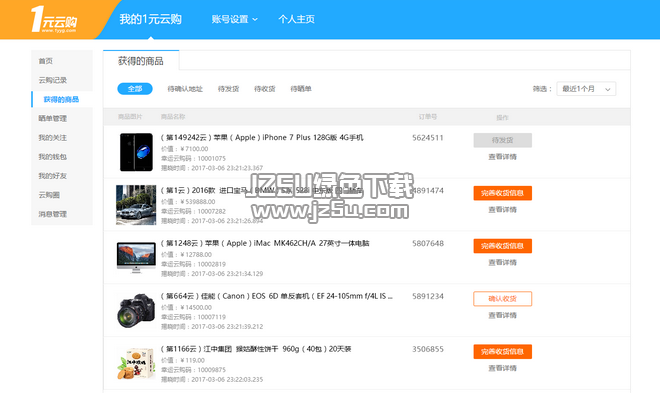
Task: Open the iPhone 7 Plus 128G product title
Action: pyautogui.click(x=262, y=138)
